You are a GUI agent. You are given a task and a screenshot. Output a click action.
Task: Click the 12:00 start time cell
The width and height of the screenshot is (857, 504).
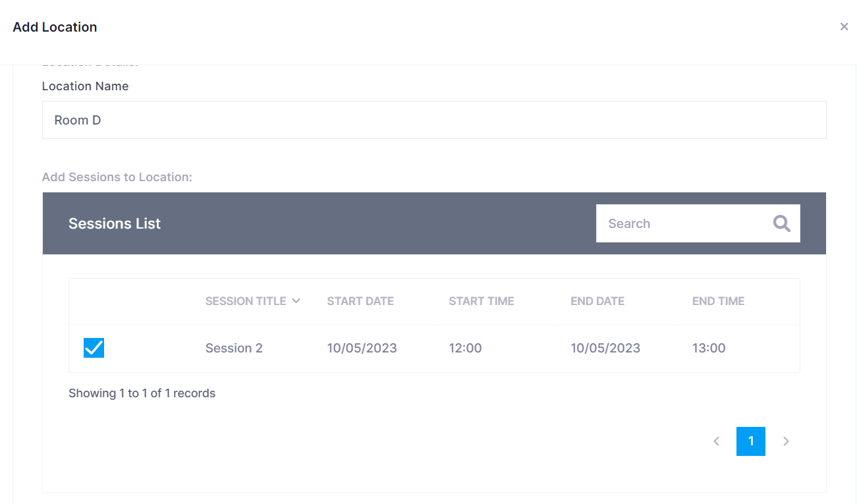(465, 348)
